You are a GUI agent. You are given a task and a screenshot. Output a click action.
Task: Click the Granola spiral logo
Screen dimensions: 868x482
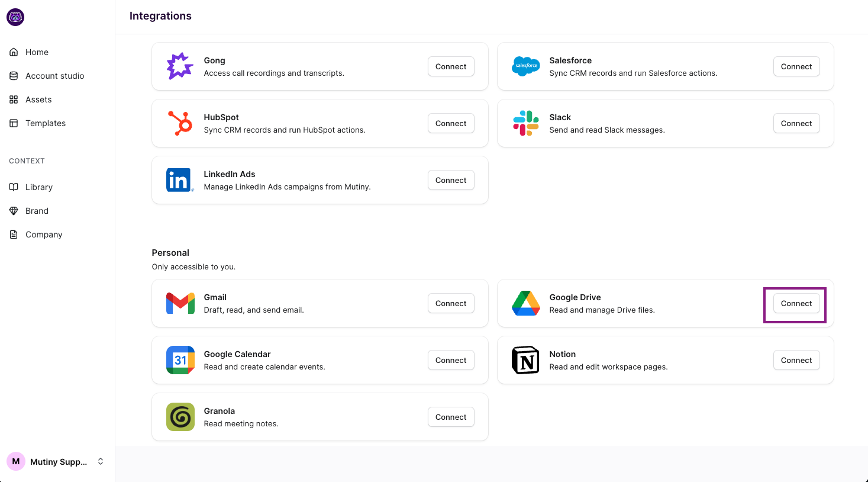tap(180, 417)
